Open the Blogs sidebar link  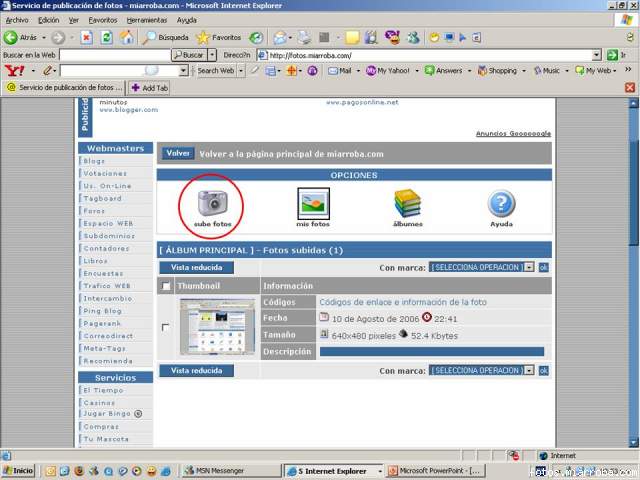[94, 161]
